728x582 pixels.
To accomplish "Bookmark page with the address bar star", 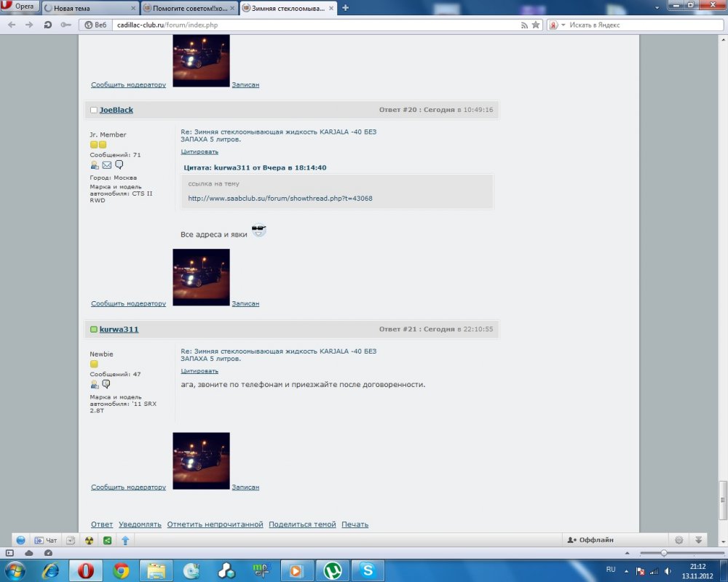I will [536, 25].
